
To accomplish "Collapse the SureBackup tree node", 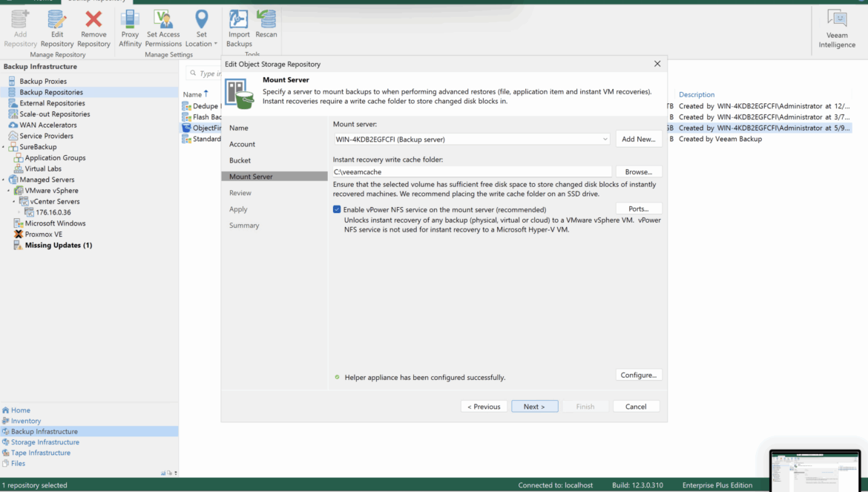I will pyautogui.click(x=3, y=147).
